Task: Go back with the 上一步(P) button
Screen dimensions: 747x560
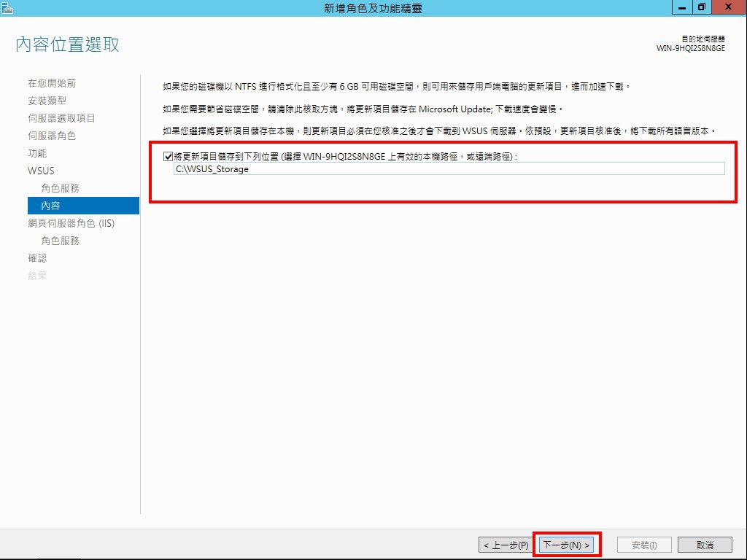Action: 506,545
